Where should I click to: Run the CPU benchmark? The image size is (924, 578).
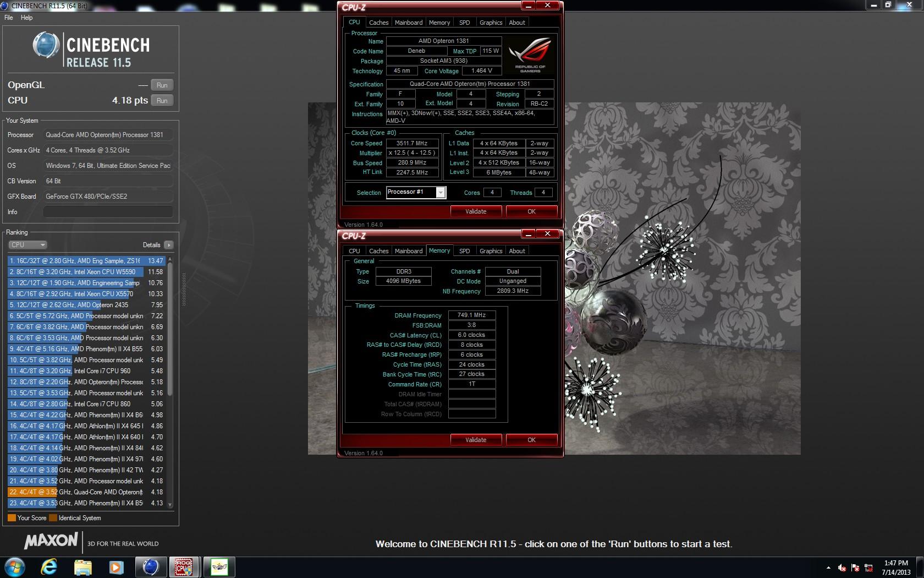point(162,101)
